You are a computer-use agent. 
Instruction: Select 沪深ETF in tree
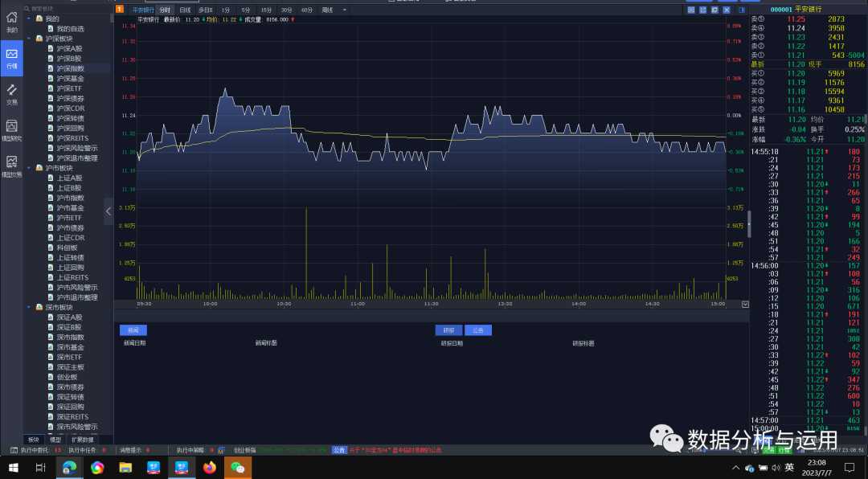tap(69, 88)
